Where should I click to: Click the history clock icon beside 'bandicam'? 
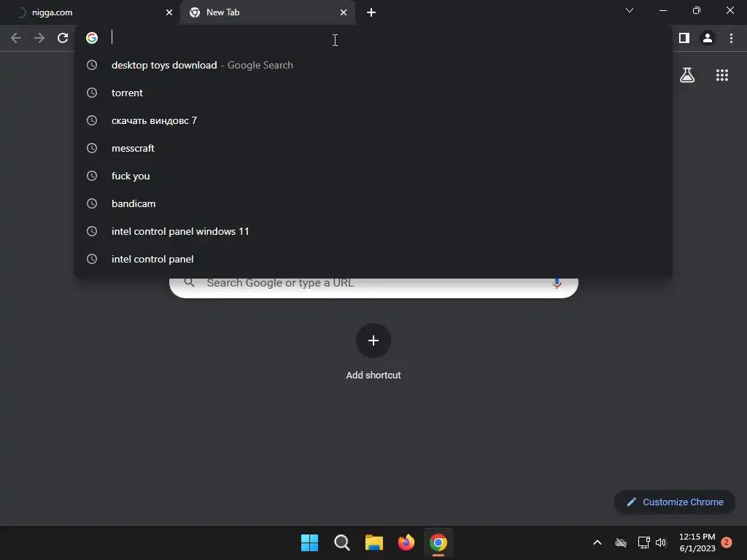point(92,203)
